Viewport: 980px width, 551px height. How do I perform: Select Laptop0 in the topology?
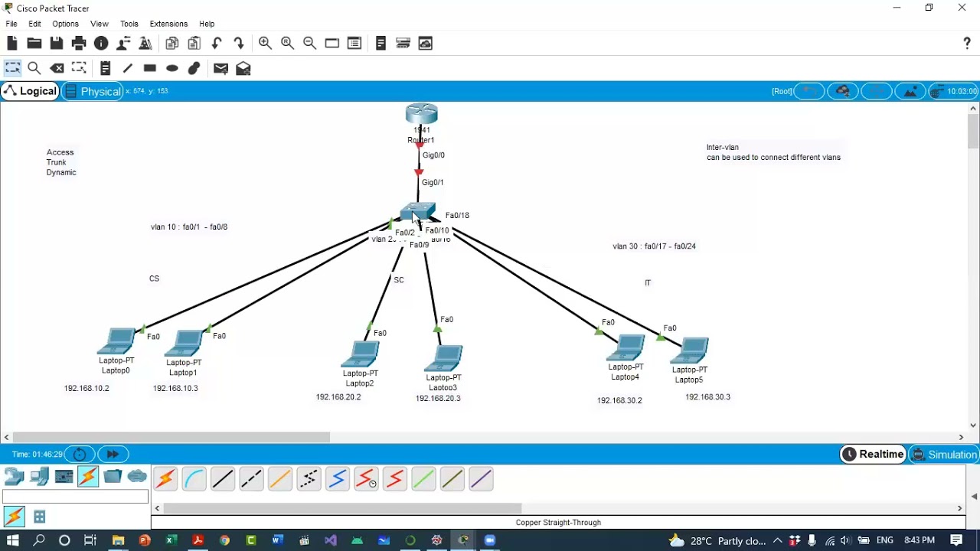116,341
